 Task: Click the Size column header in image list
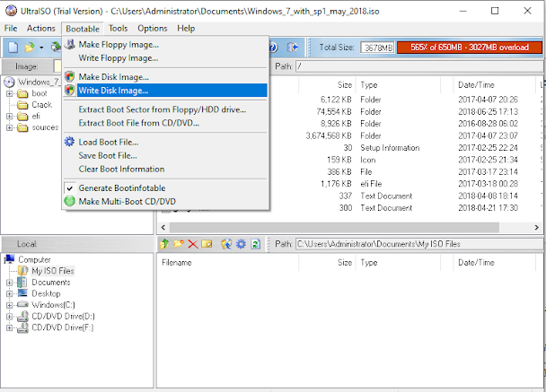[x=327, y=85]
